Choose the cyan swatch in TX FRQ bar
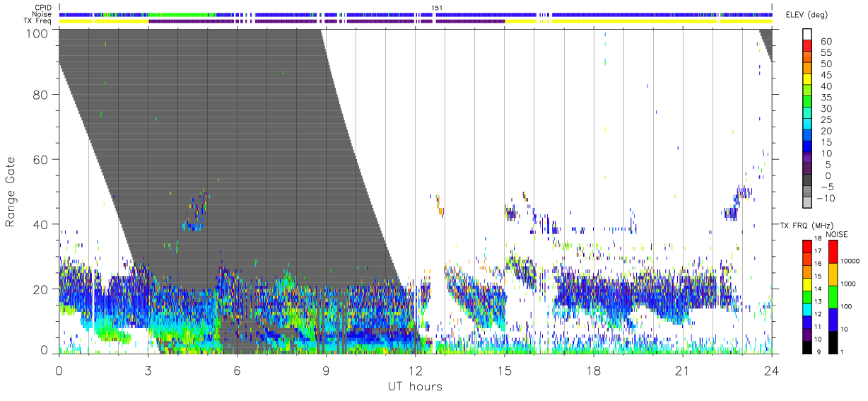Image resolution: width=868 pixels, height=401 pixels. (x=807, y=308)
